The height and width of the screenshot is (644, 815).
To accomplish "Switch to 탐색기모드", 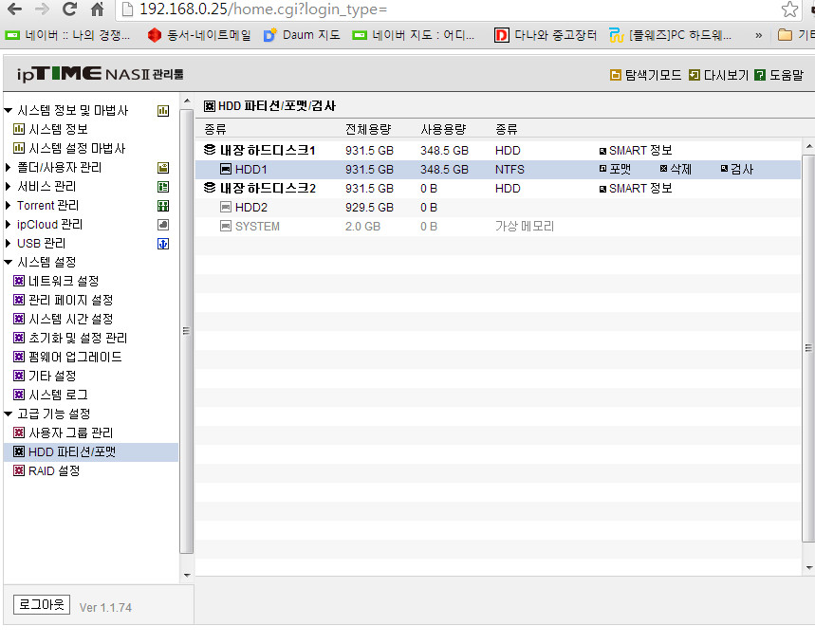I will (x=645, y=75).
